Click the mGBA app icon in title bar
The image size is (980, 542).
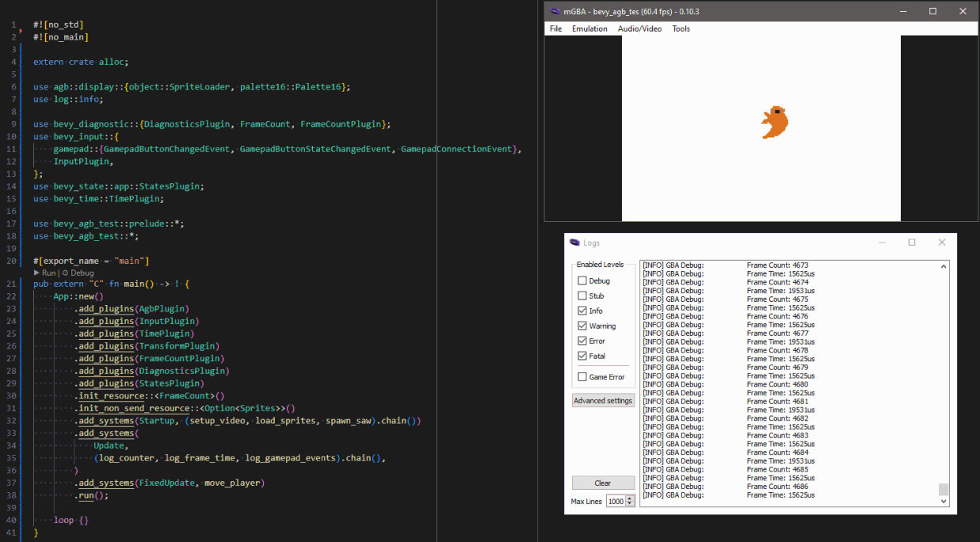coord(555,12)
